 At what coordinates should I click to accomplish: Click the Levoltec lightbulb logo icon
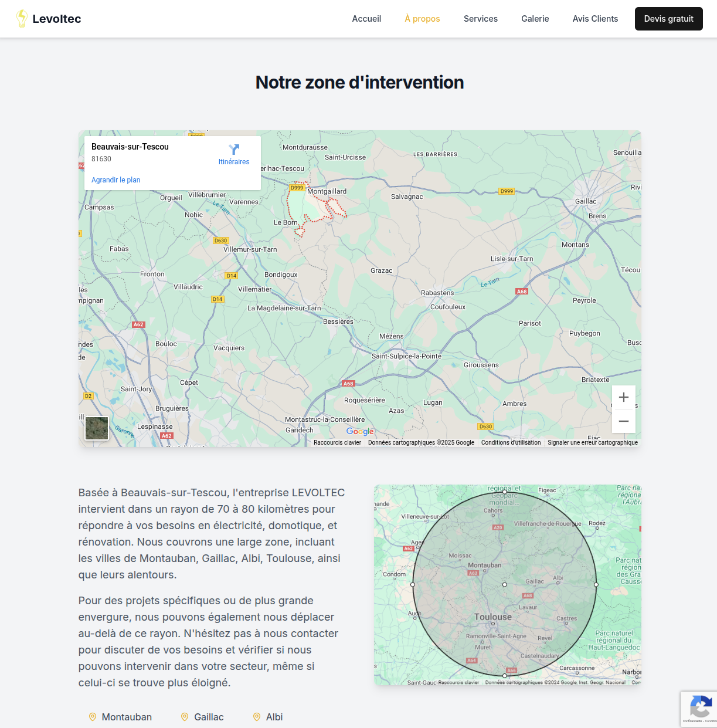pyautogui.click(x=22, y=19)
